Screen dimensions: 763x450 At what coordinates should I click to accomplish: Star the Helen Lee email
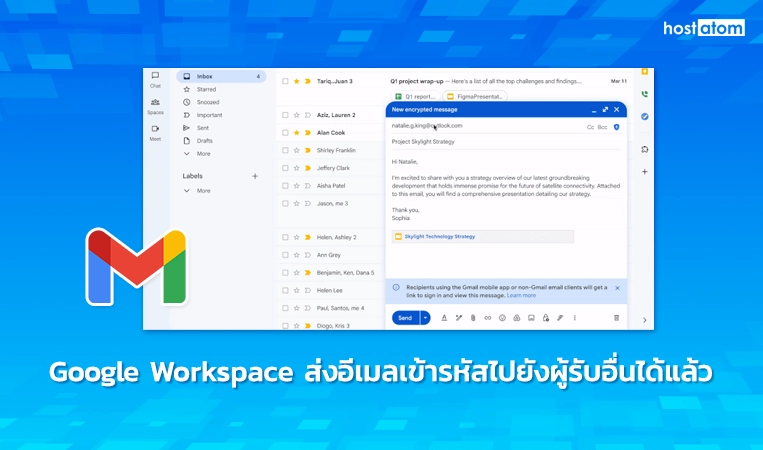pos(296,290)
